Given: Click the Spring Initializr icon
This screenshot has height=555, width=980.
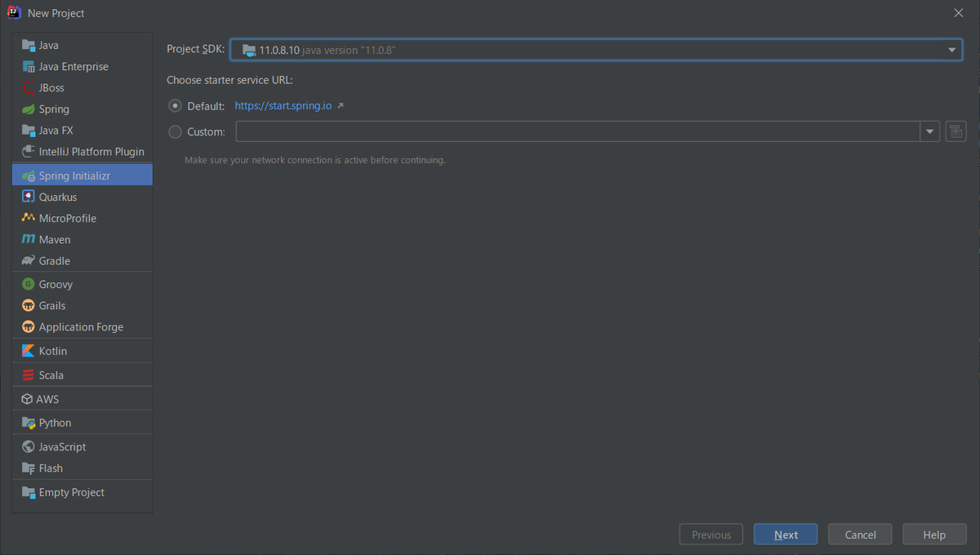Looking at the screenshot, I should point(29,175).
